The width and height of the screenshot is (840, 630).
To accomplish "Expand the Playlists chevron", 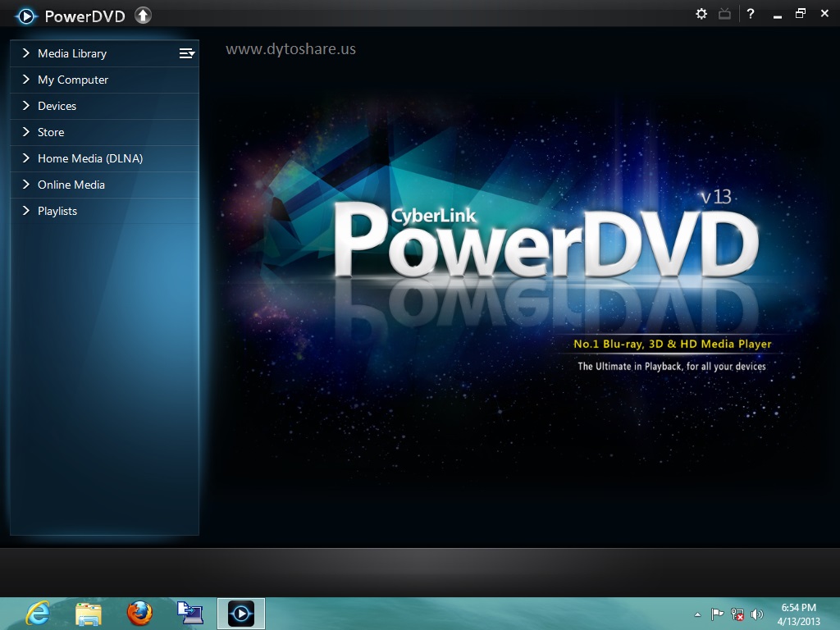I will coord(25,211).
